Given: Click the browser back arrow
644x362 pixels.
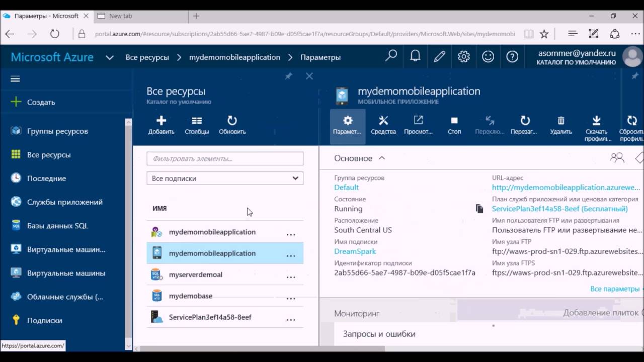Looking at the screenshot, I should [x=10, y=34].
